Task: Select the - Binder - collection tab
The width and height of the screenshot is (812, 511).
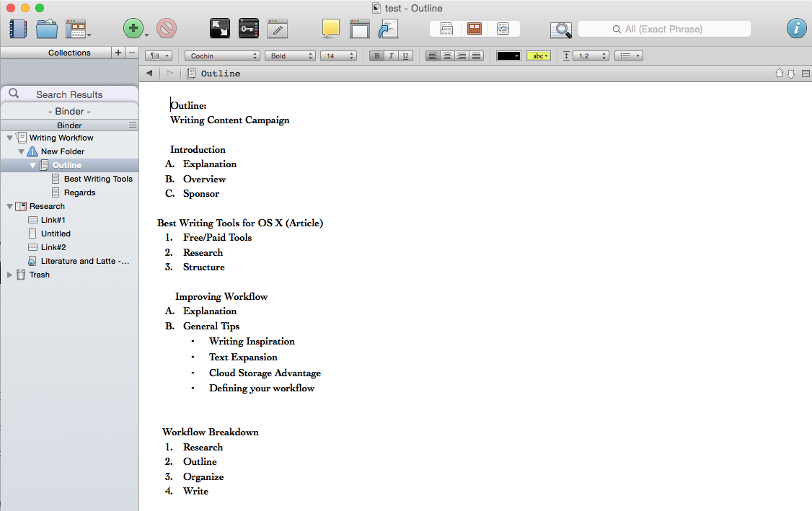Action: pyautogui.click(x=69, y=111)
